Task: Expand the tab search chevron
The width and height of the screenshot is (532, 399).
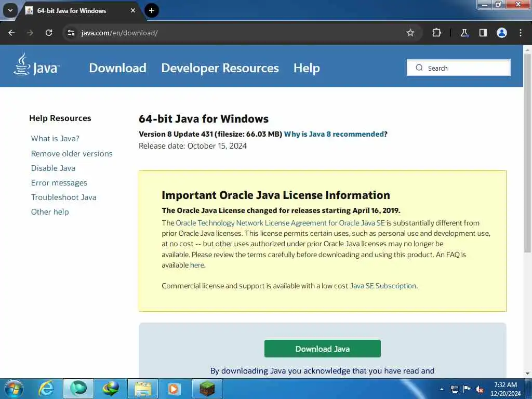Action: click(x=10, y=10)
